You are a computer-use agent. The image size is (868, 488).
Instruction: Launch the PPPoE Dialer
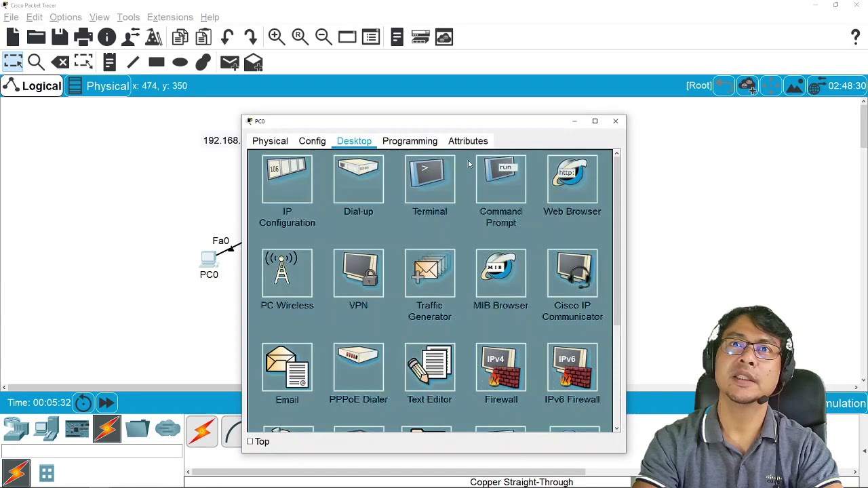click(x=358, y=367)
